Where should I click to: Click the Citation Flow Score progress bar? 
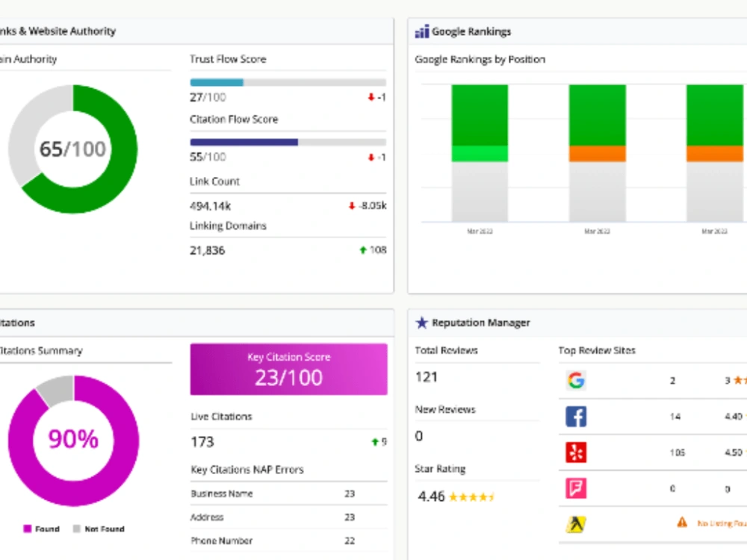coord(288,142)
